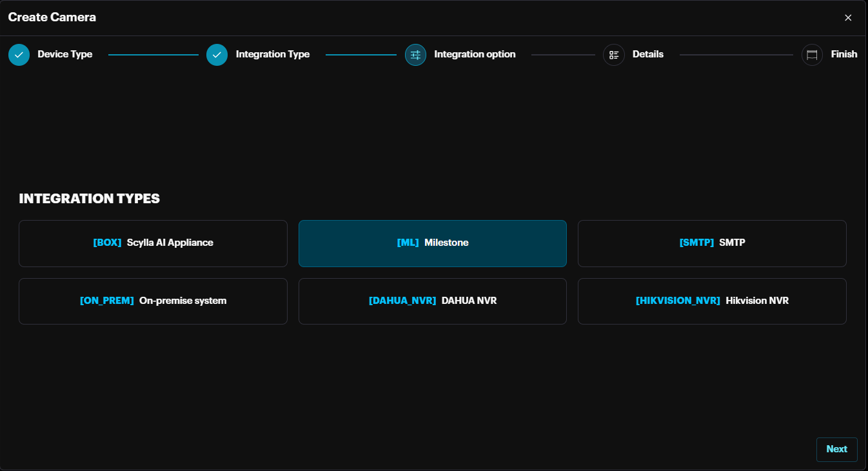Click the INTEGRATION TYPES heading

click(89, 199)
